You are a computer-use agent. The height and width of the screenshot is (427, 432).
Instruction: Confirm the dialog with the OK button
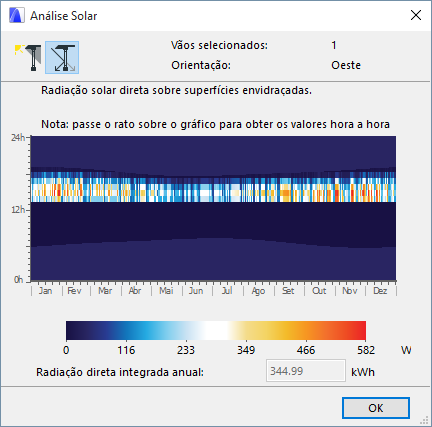[x=376, y=408]
